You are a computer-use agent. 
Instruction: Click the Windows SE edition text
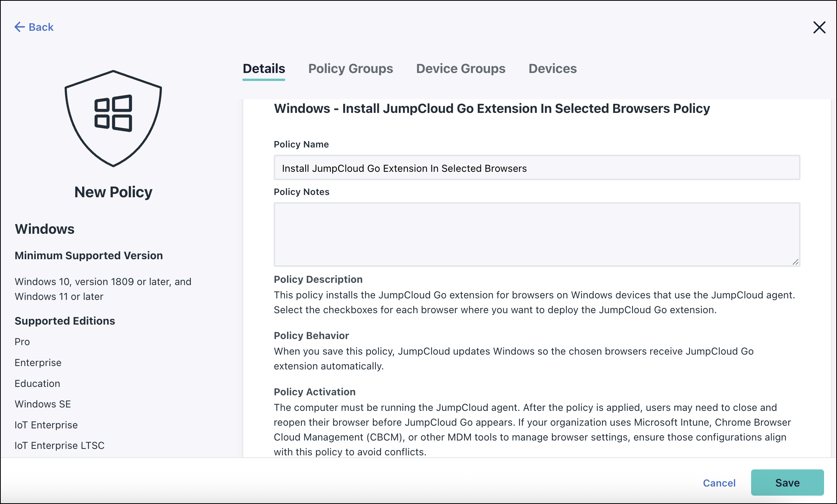point(43,404)
